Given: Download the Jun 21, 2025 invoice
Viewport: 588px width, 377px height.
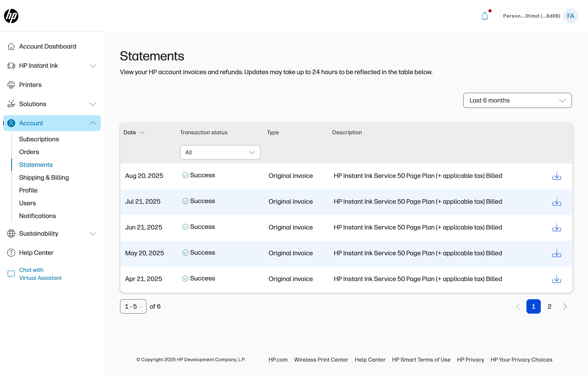Looking at the screenshot, I should tap(557, 227).
